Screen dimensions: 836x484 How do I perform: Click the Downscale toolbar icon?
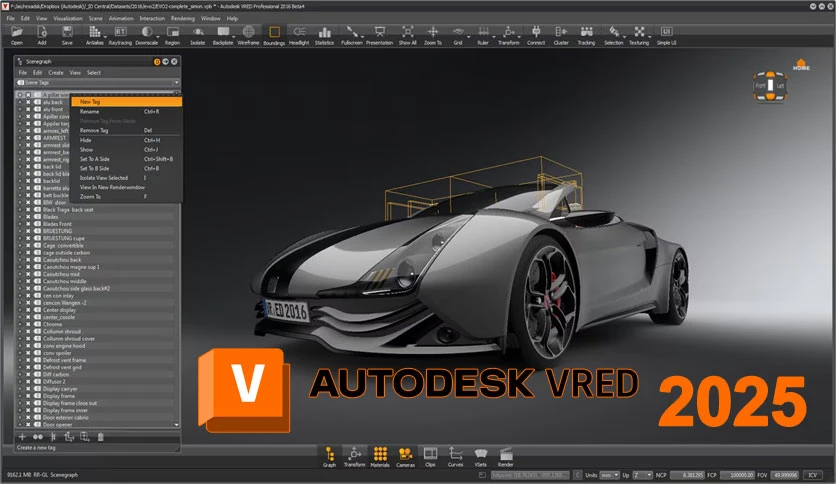coord(147,32)
